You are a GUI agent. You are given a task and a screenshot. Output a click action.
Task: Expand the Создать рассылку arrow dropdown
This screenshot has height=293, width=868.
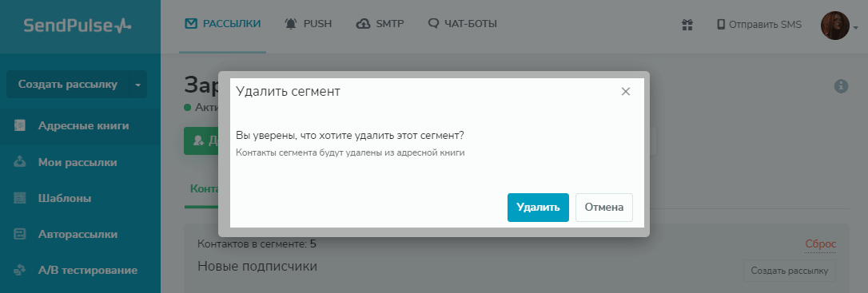pyautogui.click(x=137, y=85)
